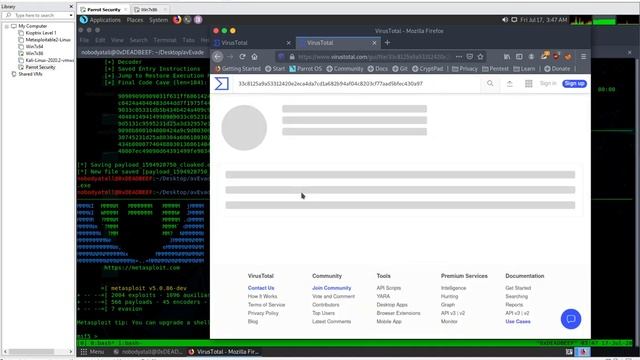Open the CryptPad bookmark
The width and height of the screenshot is (640, 360).
pyautogui.click(x=427, y=69)
